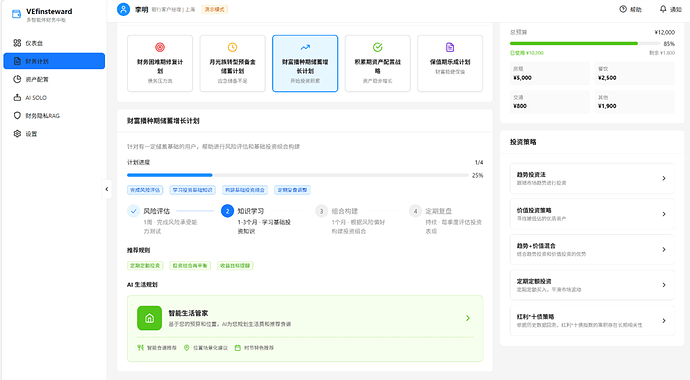
Task: Click the AI SOLO robot icon
Action: tap(17, 97)
